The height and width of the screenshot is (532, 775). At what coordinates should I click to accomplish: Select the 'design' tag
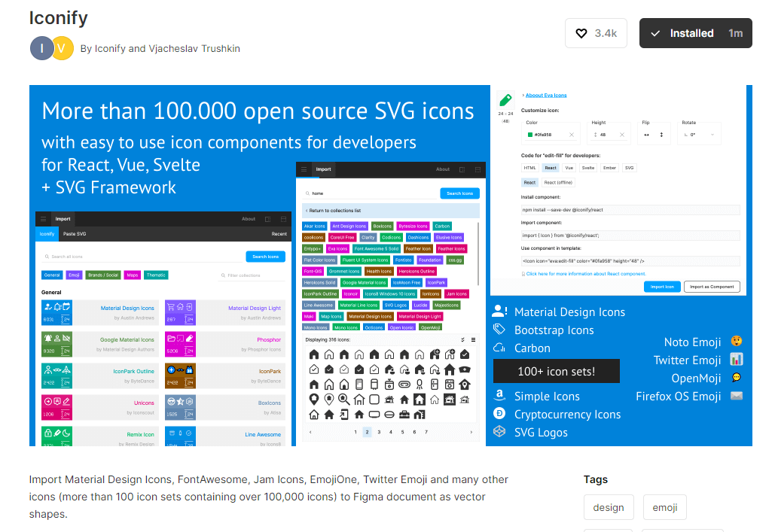[609, 507]
